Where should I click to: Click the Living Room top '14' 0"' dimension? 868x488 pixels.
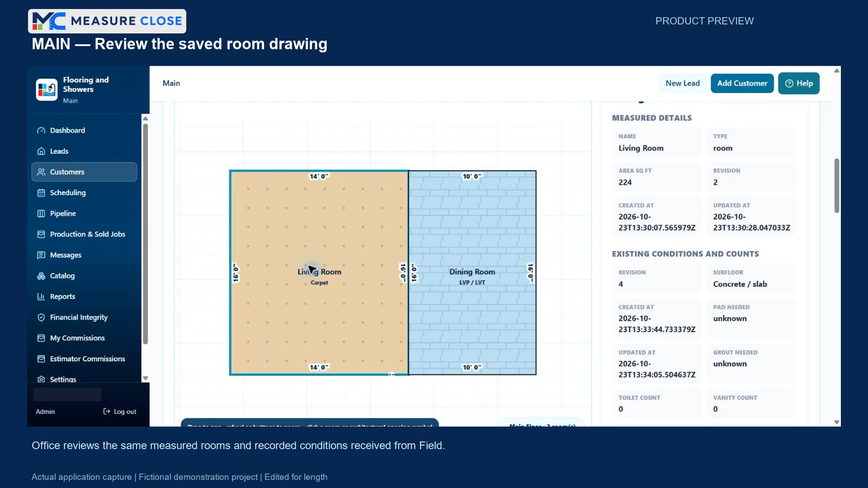click(319, 176)
